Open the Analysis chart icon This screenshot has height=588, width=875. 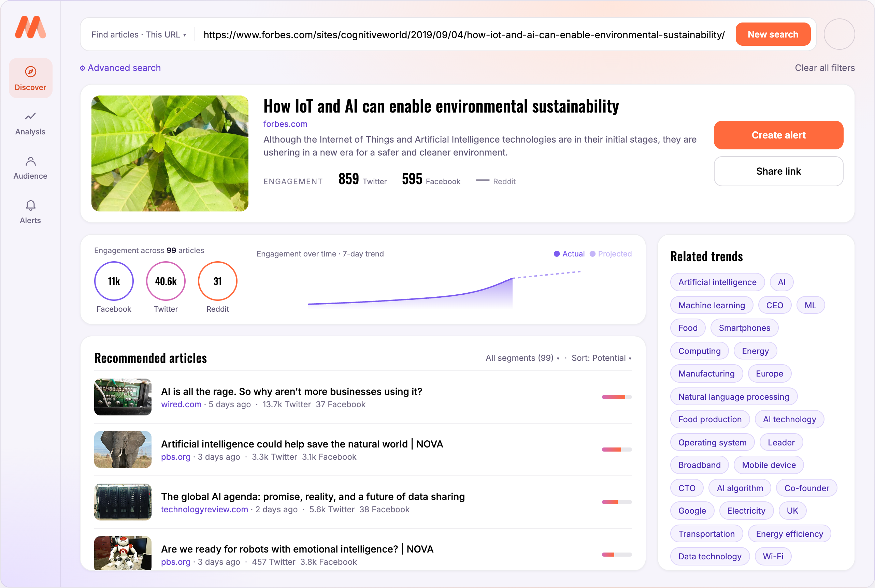click(x=30, y=116)
